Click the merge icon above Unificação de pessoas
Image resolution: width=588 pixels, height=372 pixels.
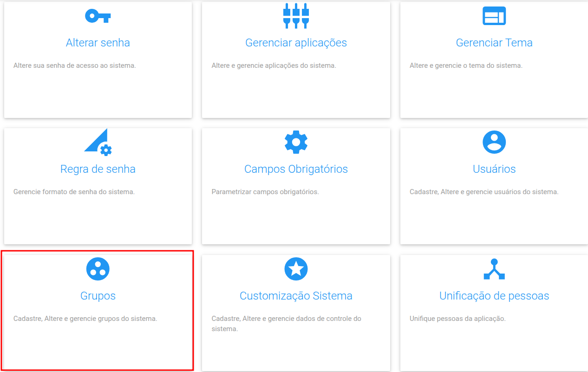[x=494, y=268]
